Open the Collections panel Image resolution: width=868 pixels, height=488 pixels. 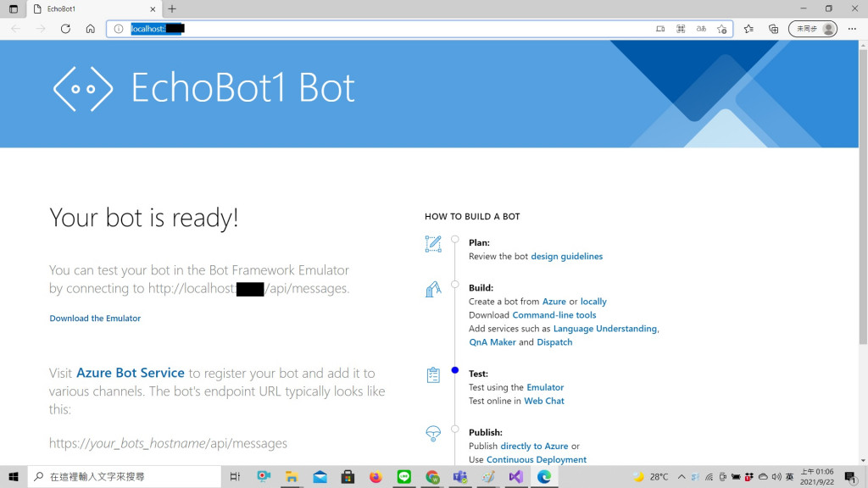pos(773,29)
